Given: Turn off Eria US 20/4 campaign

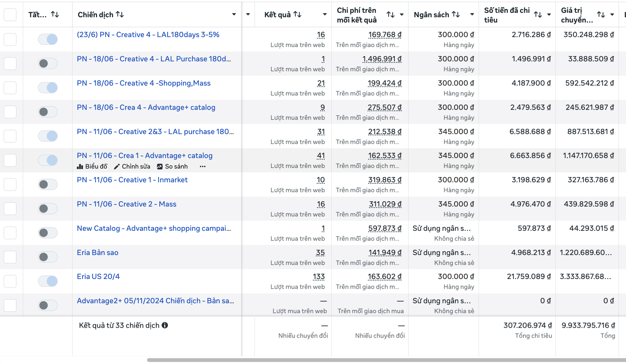Looking at the screenshot, I should [48, 281].
